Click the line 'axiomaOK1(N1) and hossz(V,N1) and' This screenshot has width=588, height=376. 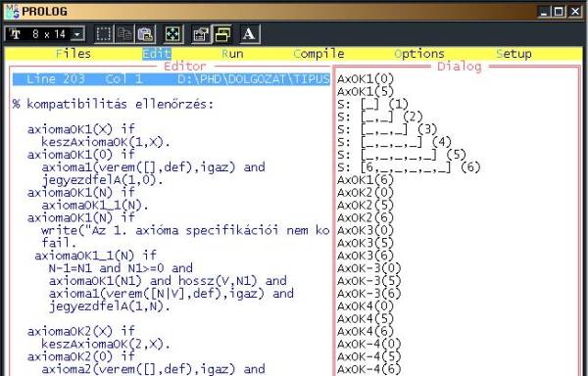point(168,281)
